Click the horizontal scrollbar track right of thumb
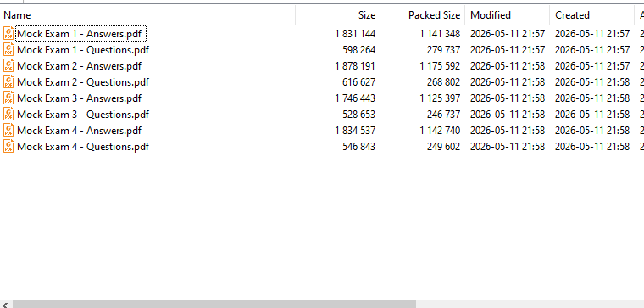644x308 pixels. click(x=530, y=305)
